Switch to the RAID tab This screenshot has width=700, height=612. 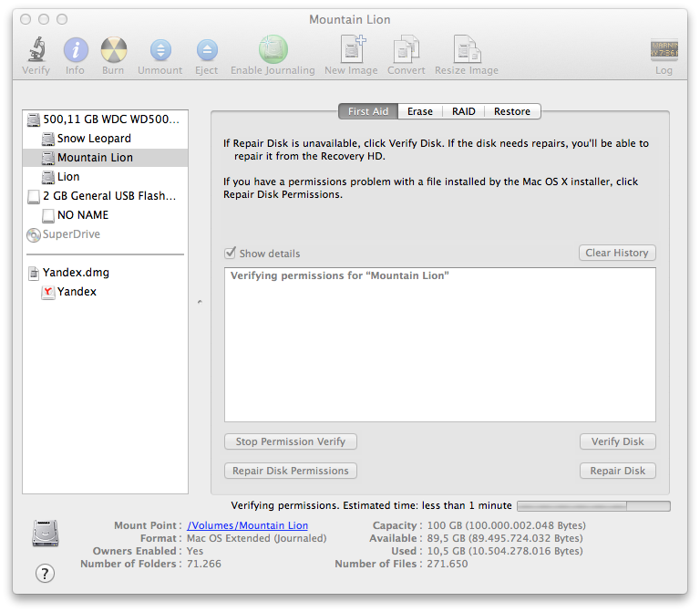[463, 111]
